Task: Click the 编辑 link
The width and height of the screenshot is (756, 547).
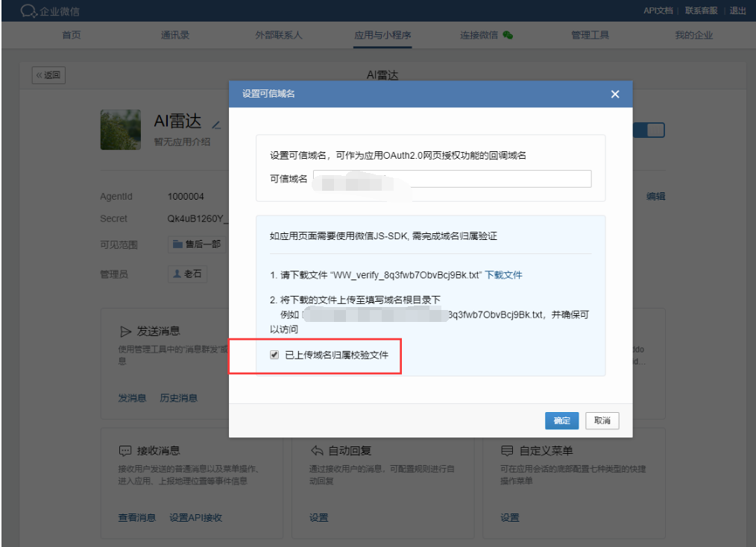Action: tap(655, 196)
